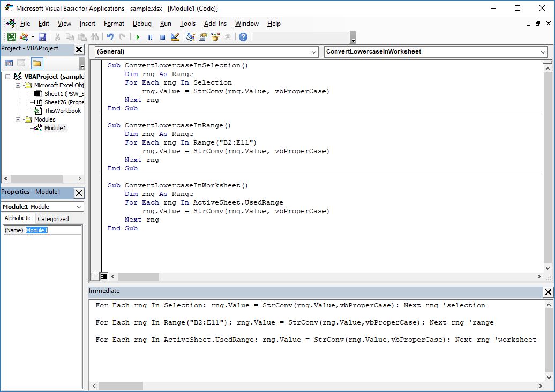Open the (General) object dropdown
The height and width of the screenshot is (392, 555).
[x=315, y=51]
